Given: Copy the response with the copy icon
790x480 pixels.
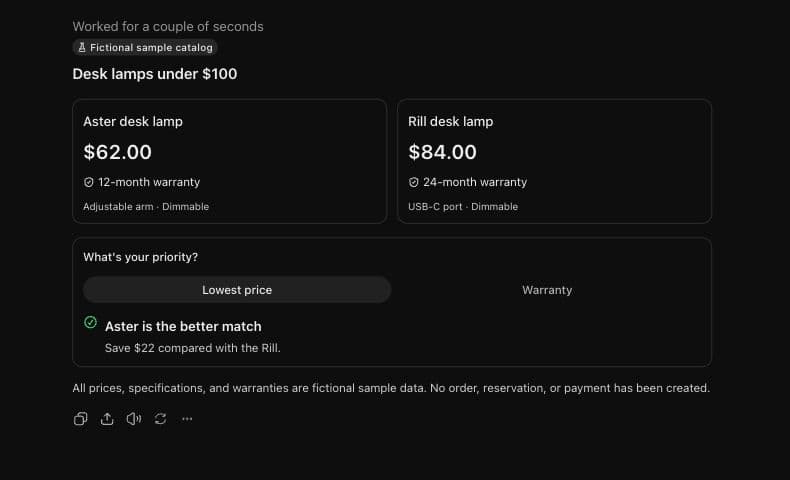Looking at the screenshot, I should click(80, 419).
